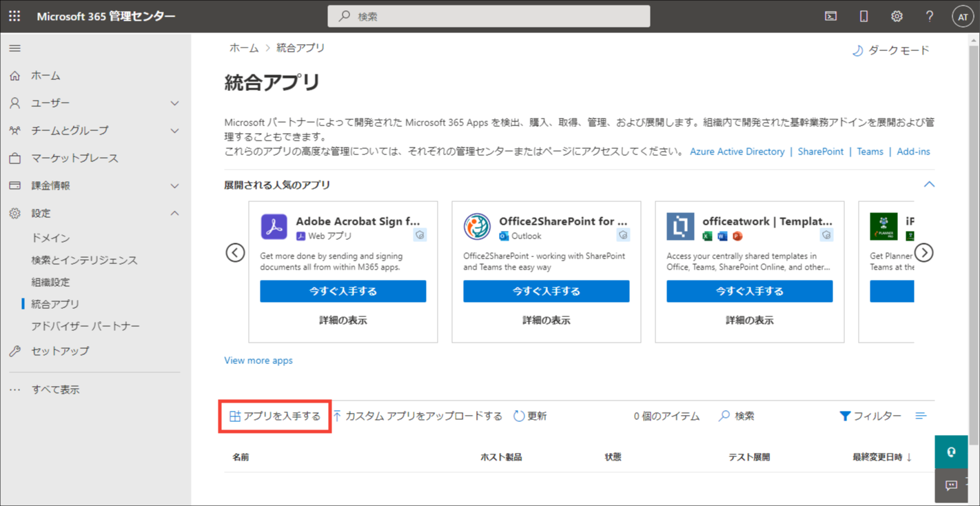Click the certification badge on Adobe card
This screenshot has height=506, width=980.
tap(420, 235)
